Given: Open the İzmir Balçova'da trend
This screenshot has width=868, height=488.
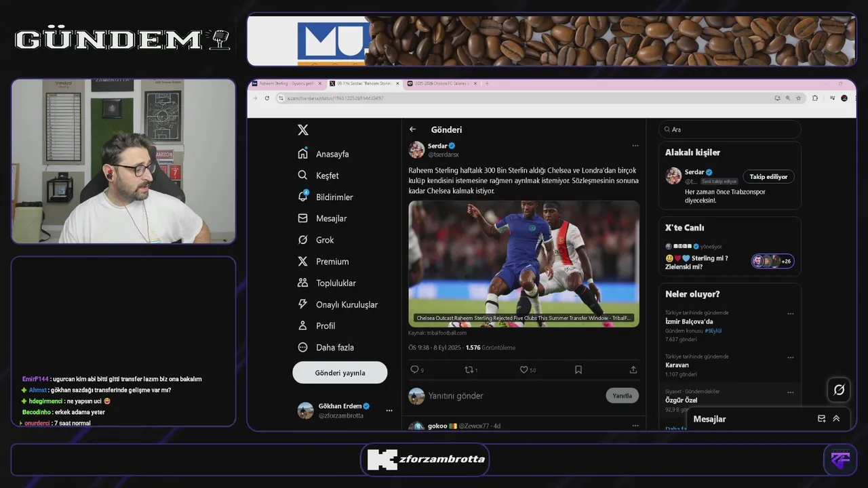Looking at the screenshot, I should pos(689,321).
